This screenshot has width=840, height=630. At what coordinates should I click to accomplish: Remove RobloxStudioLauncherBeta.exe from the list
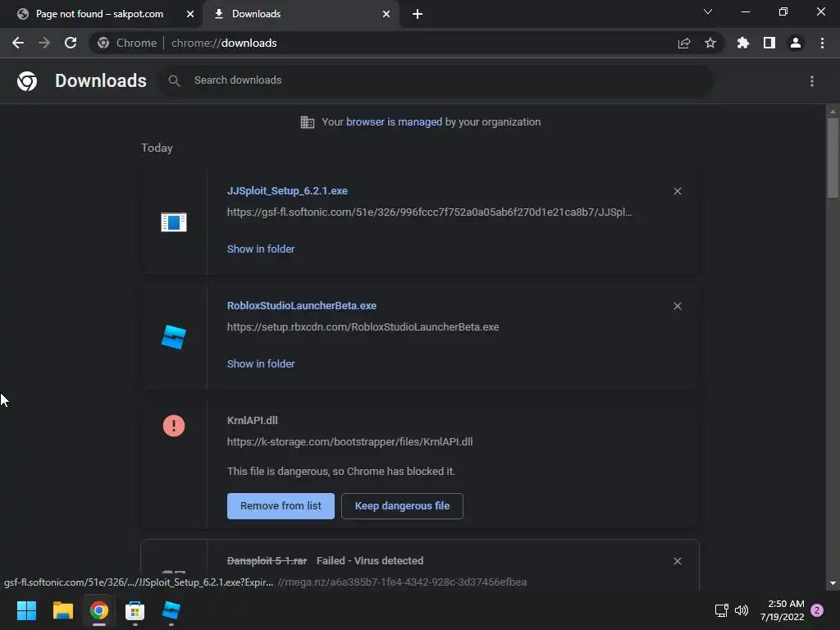(x=677, y=306)
